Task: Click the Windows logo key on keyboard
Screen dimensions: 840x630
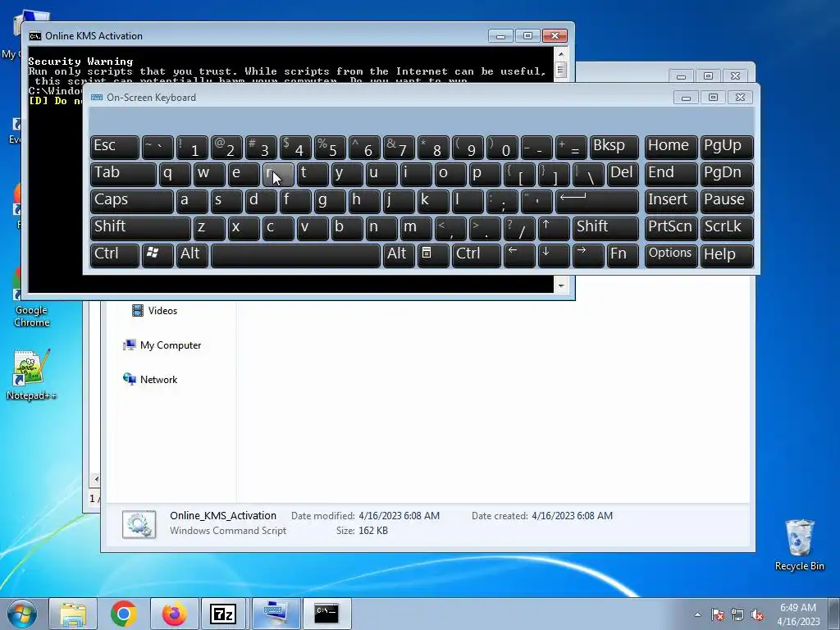Action: coord(157,255)
